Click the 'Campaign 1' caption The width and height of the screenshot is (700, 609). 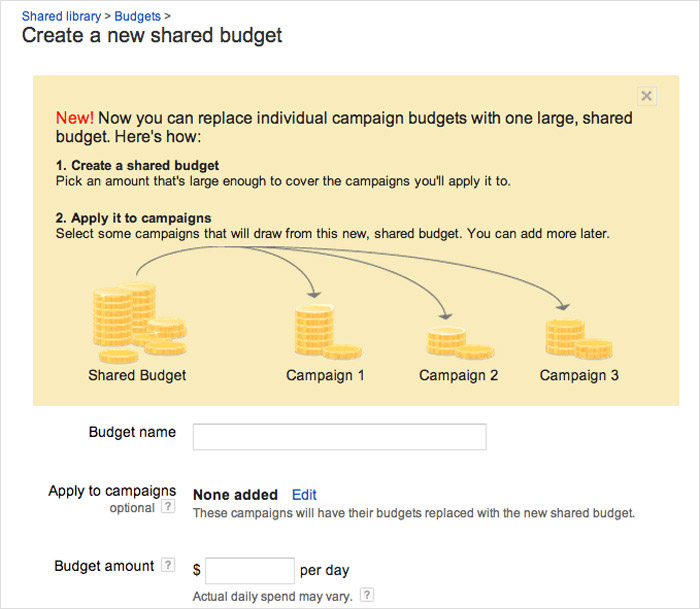coord(325,375)
